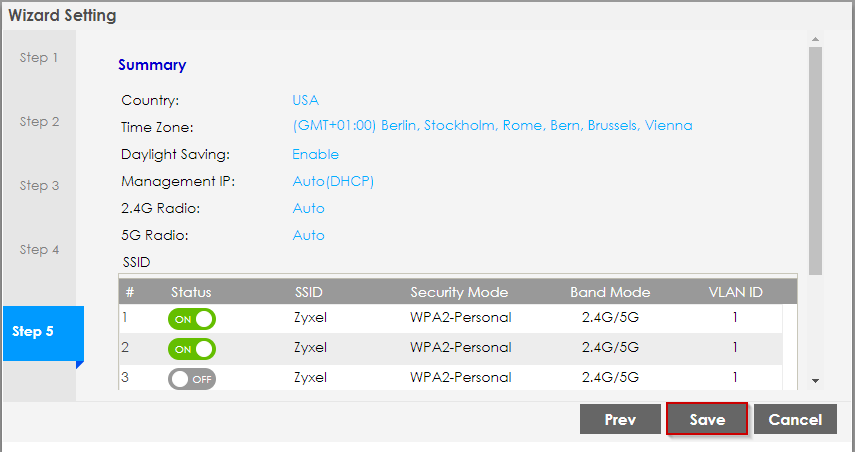This screenshot has width=855, height=452.
Task: Click the active Step 5 tab
Action: coord(39,332)
